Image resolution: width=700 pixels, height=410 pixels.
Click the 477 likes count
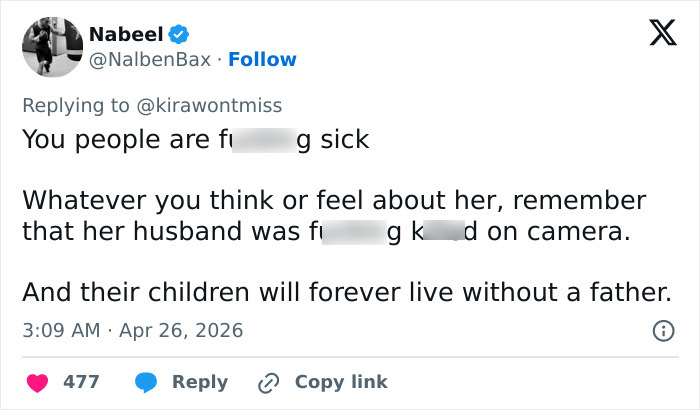point(80,382)
